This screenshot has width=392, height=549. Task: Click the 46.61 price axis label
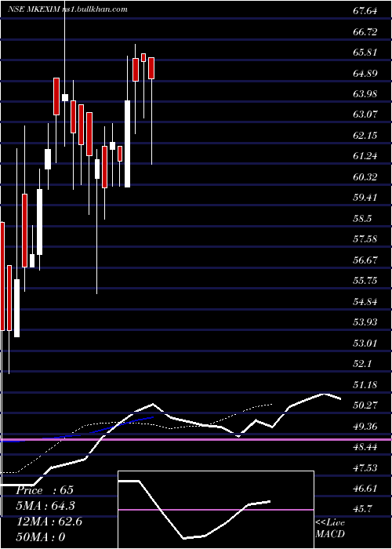pos(365,488)
